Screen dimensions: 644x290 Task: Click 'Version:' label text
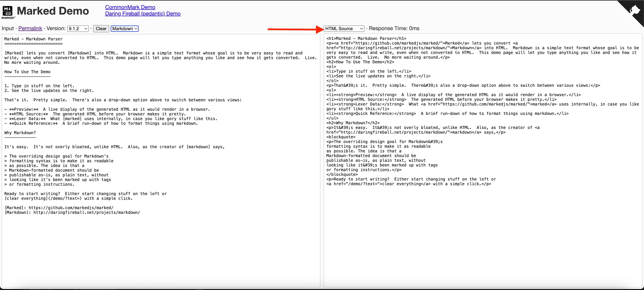tap(56, 28)
